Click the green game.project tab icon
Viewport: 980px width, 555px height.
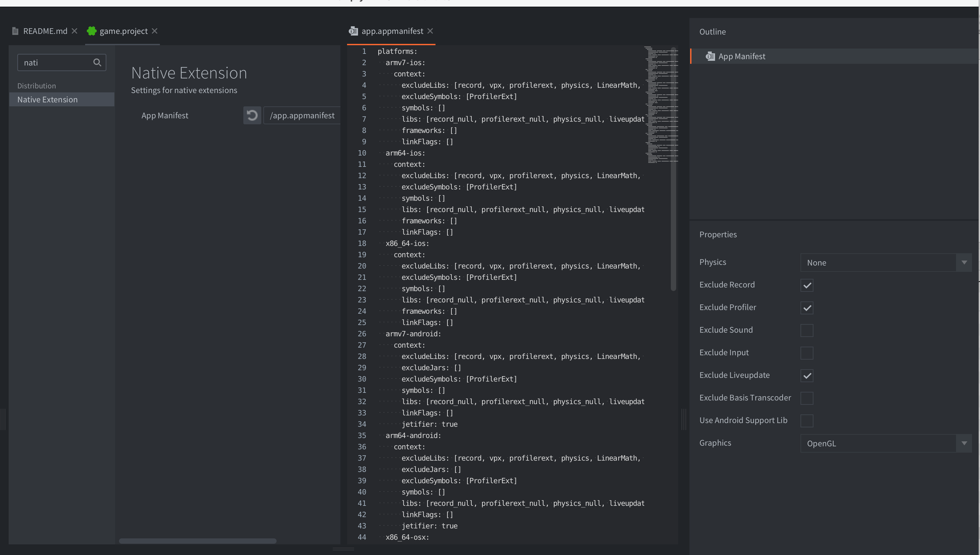click(x=91, y=31)
